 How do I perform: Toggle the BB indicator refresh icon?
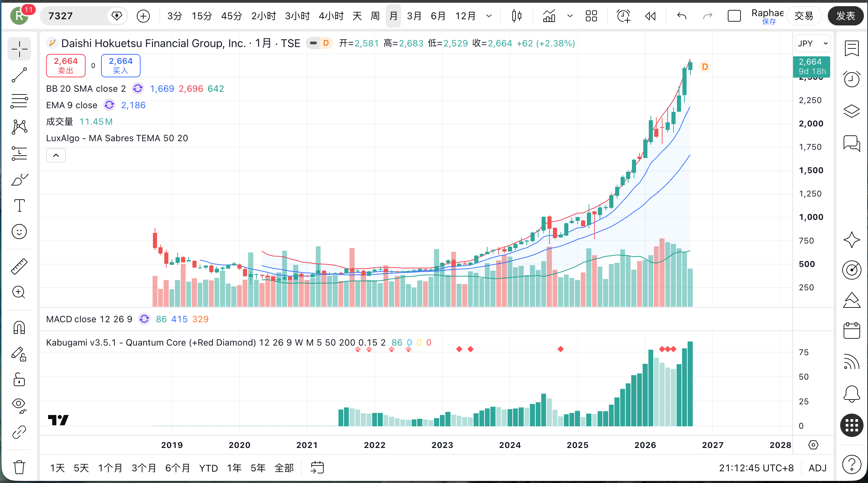tap(138, 89)
